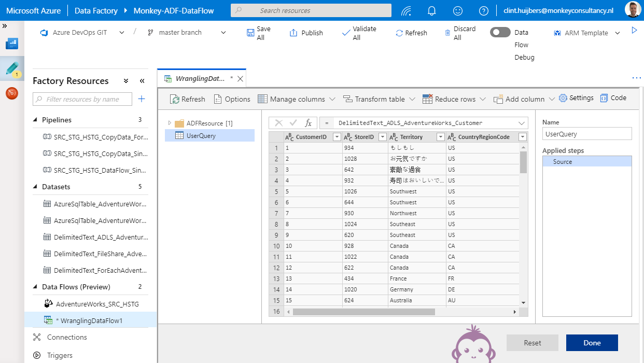Open Settings gear in wrangling toolbar
The height and width of the screenshot is (363, 644).
pos(576,98)
